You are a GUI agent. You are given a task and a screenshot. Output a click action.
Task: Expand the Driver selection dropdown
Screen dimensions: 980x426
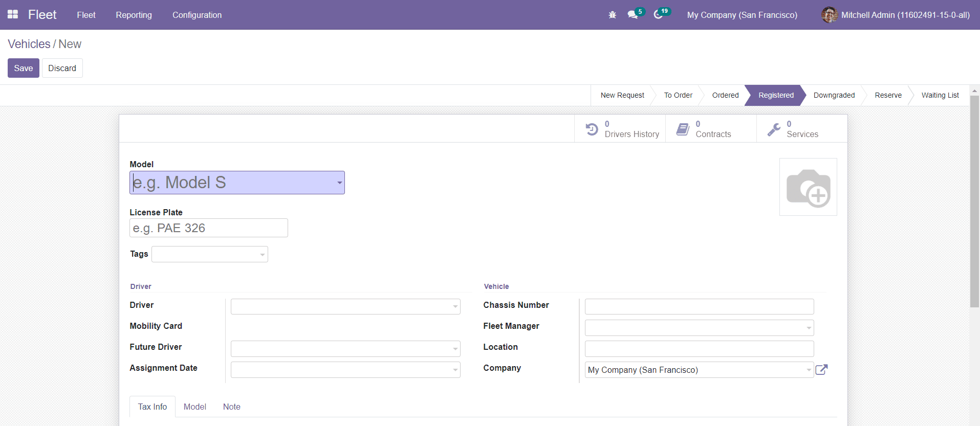coord(345,307)
